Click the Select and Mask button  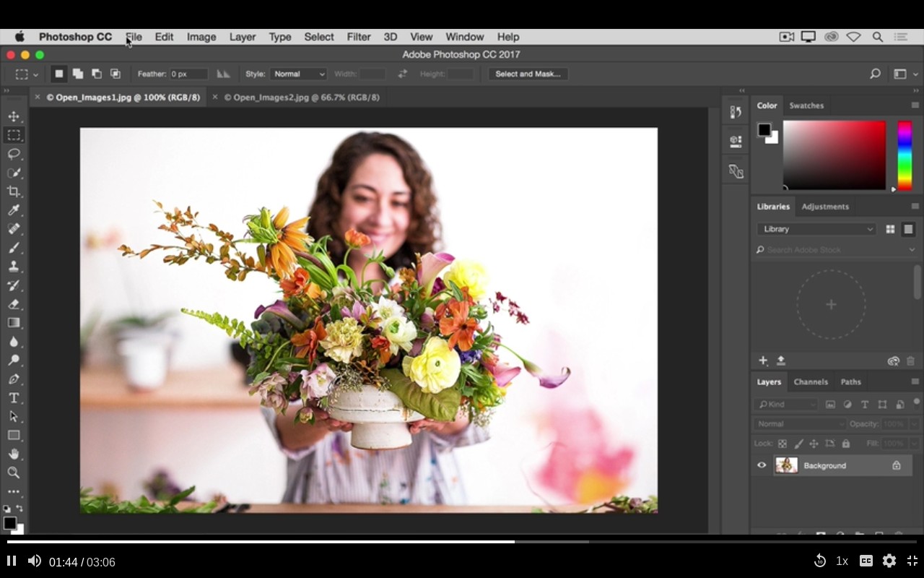528,74
